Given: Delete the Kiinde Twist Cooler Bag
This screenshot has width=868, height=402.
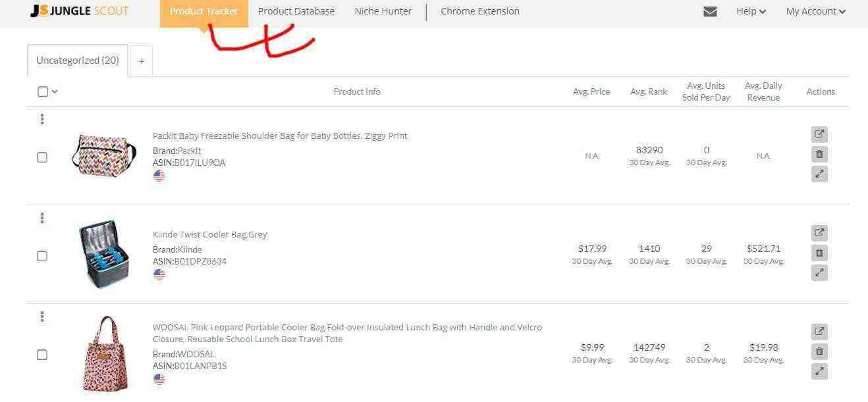Looking at the screenshot, I should tap(819, 253).
